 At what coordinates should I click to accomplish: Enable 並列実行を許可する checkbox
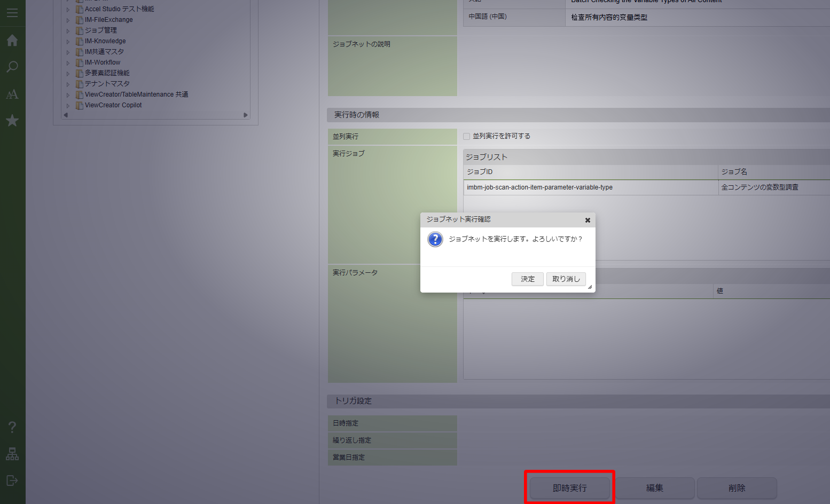pos(466,137)
